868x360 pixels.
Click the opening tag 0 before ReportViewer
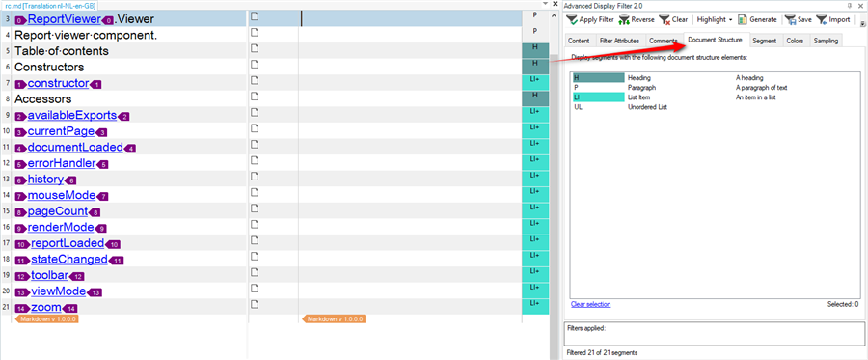21,20
